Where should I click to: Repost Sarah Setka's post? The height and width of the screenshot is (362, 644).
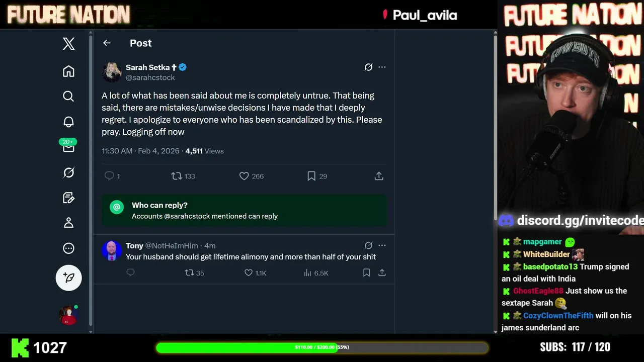coord(177,176)
